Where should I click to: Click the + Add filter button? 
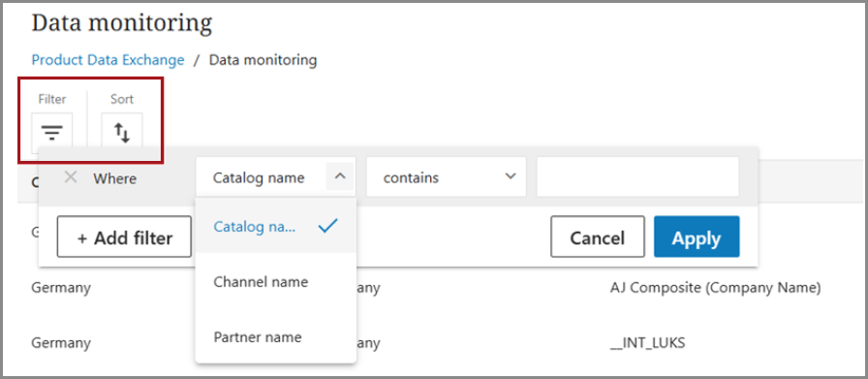(124, 237)
